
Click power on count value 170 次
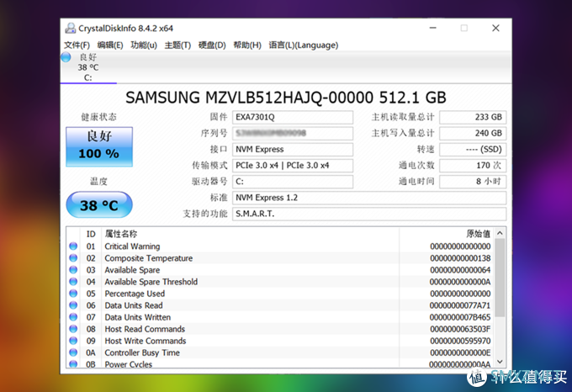(x=473, y=165)
